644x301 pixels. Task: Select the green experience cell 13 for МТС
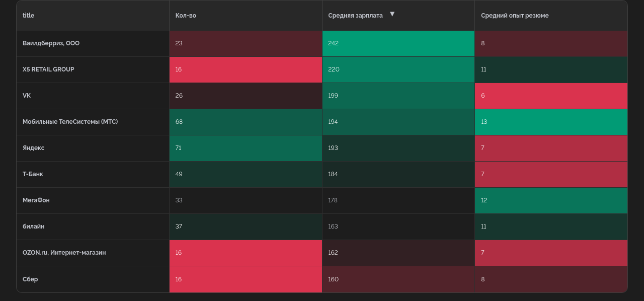point(551,122)
